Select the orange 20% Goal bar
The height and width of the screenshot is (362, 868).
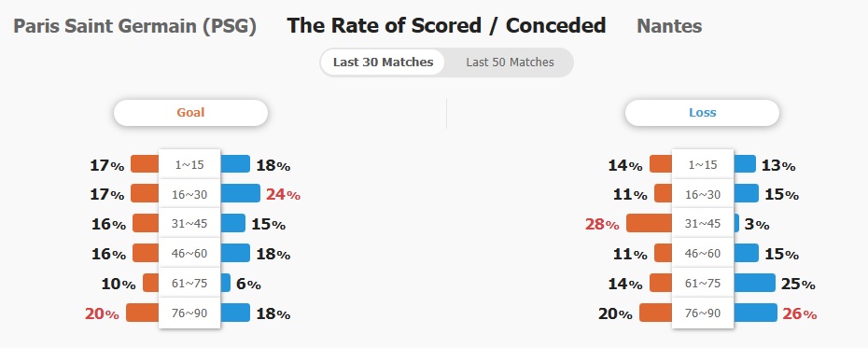pos(142,313)
